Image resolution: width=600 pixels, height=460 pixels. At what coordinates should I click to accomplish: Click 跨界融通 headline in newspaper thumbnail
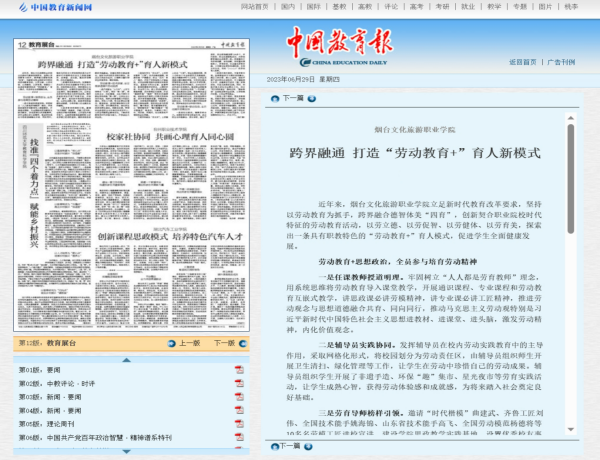click(x=112, y=64)
